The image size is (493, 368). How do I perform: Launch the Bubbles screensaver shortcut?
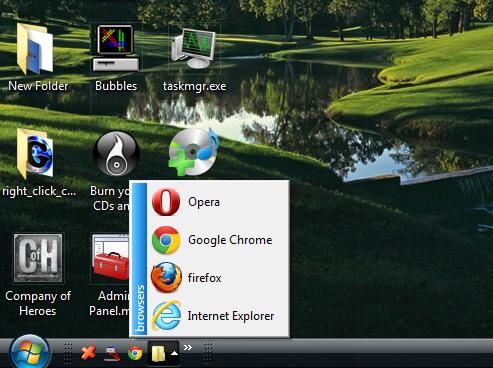coord(116,48)
